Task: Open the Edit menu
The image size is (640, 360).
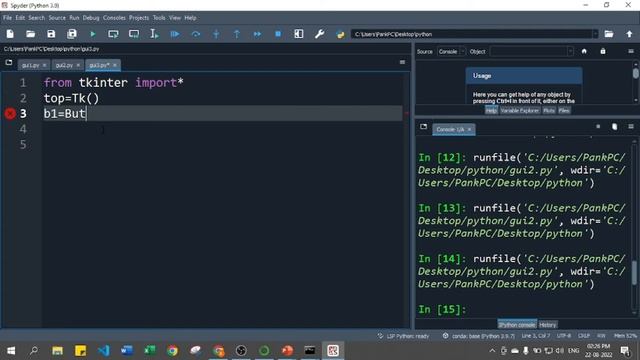Action: tap(20, 18)
